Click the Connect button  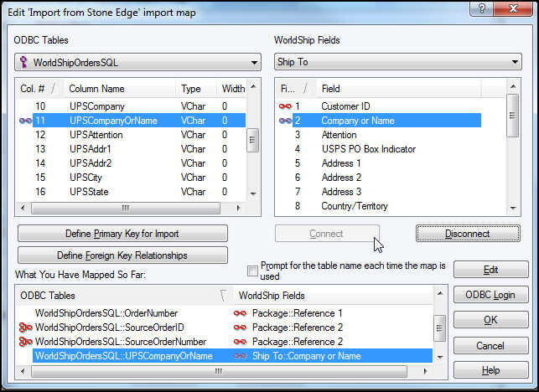327,234
